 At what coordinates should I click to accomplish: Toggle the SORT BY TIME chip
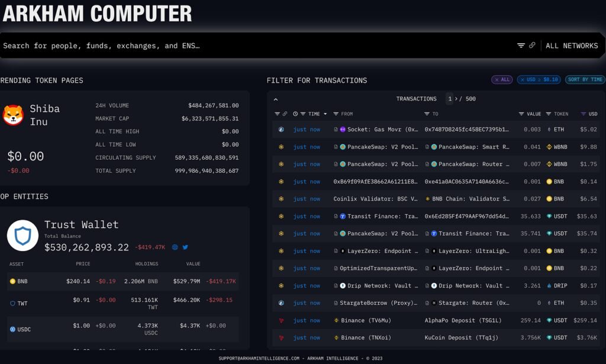pos(585,79)
